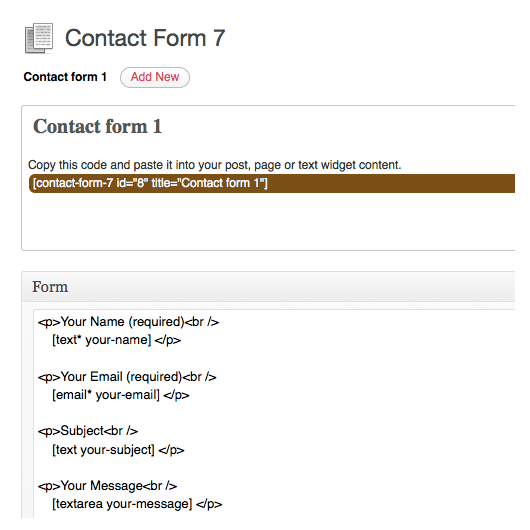Viewport: 530px width, 530px height.
Task: Click the Form section title text
Action: (x=50, y=287)
